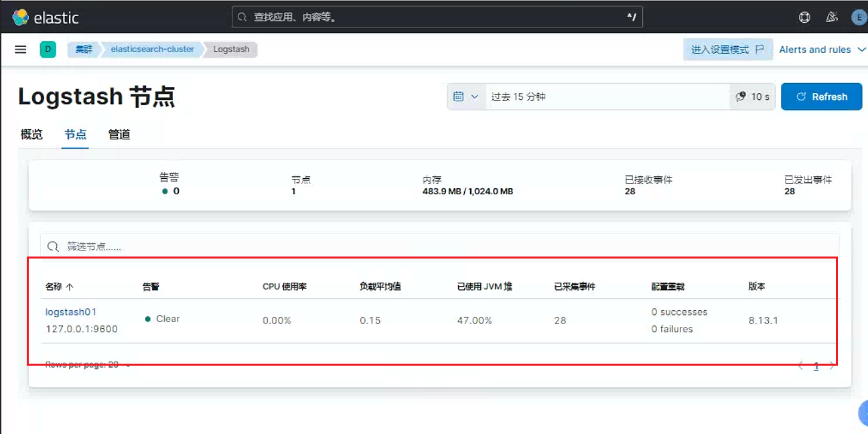Image resolution: width=868 pixels, height=434 pixels.
Task: Click the 进入设置模式 button
Action: pyautogui.click(x=728, y=50)
